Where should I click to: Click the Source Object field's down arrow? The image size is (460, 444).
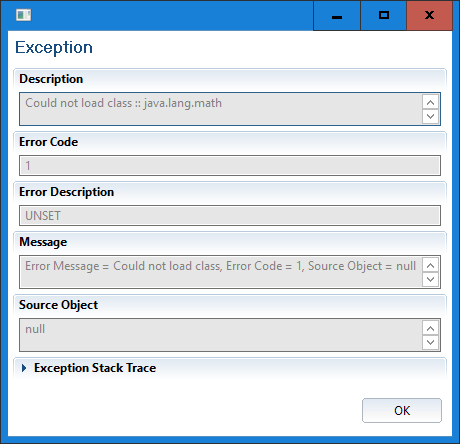tap(430, 342)
